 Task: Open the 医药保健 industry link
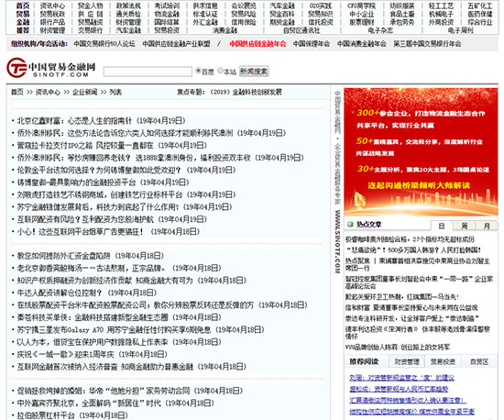point(480,14)
